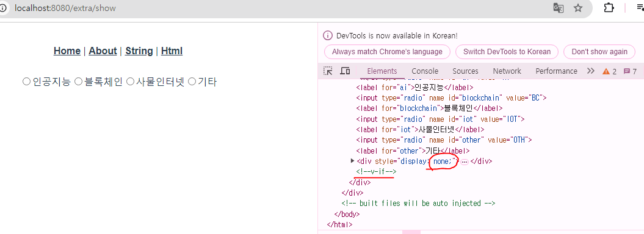Click the 'DevTools is now available in Korean!' text

(397, 36)
